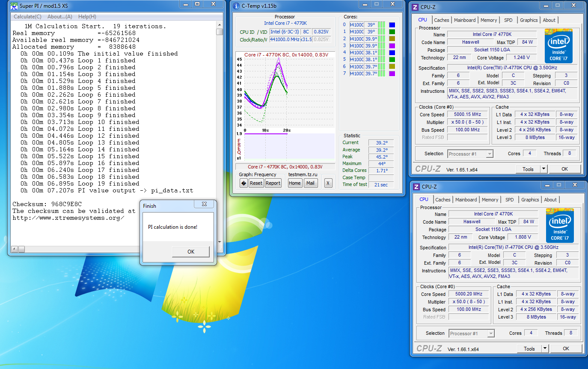Open the About...(A) menu in Super PI
The width and height of the screenshot is (588, 369).
pyautogui.click(x=60, y=17)
